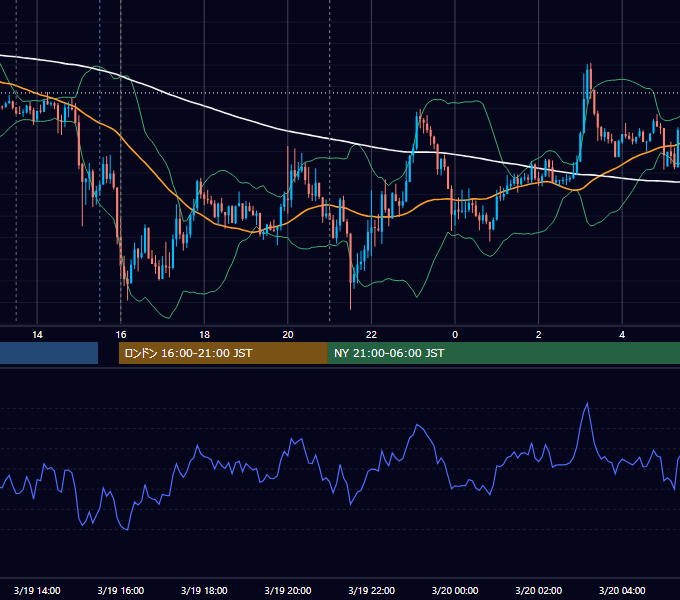Screen dimensions: 680x600
Task: Click the "14" hour label under the price chart
Action: tap(37, 335)
